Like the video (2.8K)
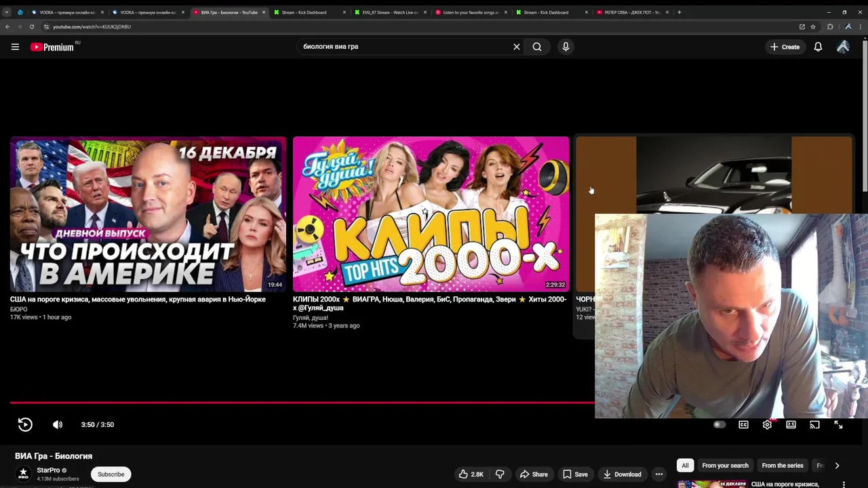 [x=471, y=474]
